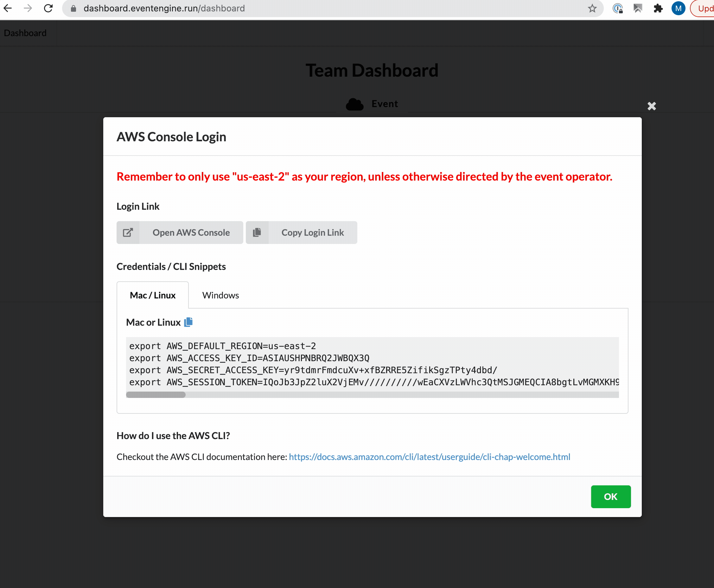The image size is (714, 588).
Task: Go back using the browser back arrow
Action: click(8, 8)
